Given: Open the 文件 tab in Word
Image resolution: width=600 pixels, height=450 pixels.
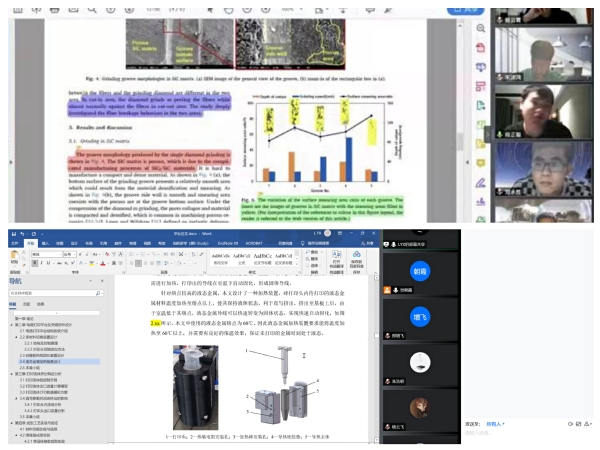Looking at the screenshot, I should tap(15, 243).
